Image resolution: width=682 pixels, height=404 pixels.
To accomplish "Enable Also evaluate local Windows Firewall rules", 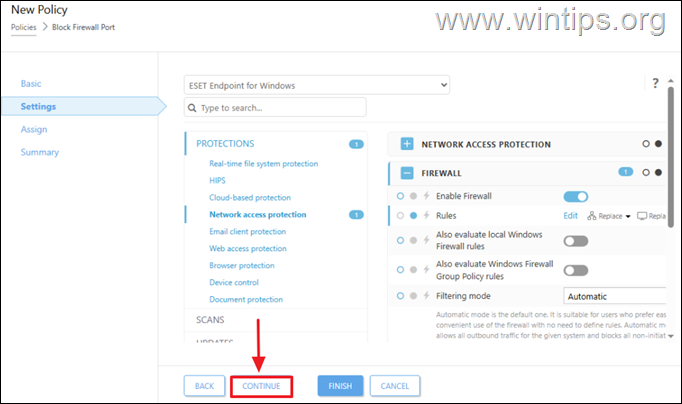I will (576, 241).
